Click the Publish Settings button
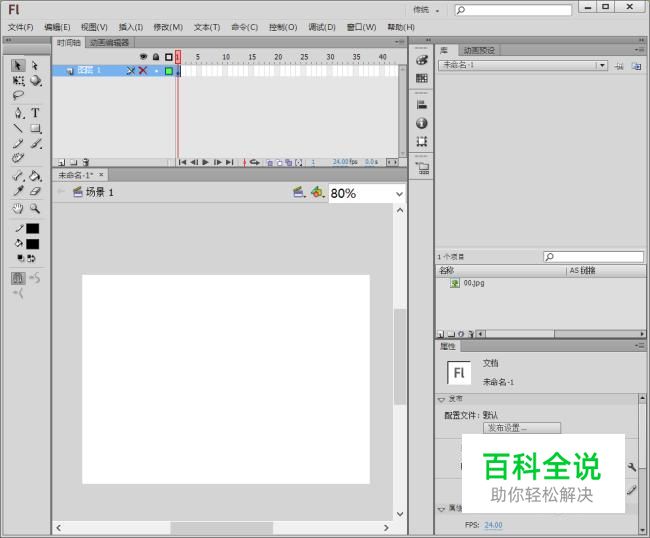This screenshot has width=650, height=538. (x=521, y=428)
